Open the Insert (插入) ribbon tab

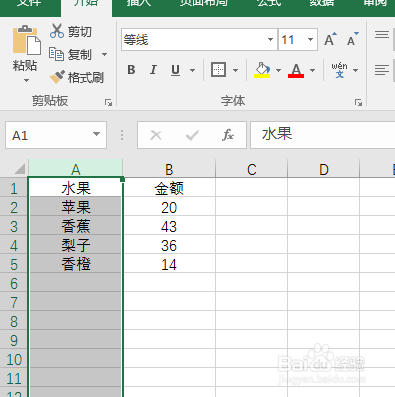point(139,4)
